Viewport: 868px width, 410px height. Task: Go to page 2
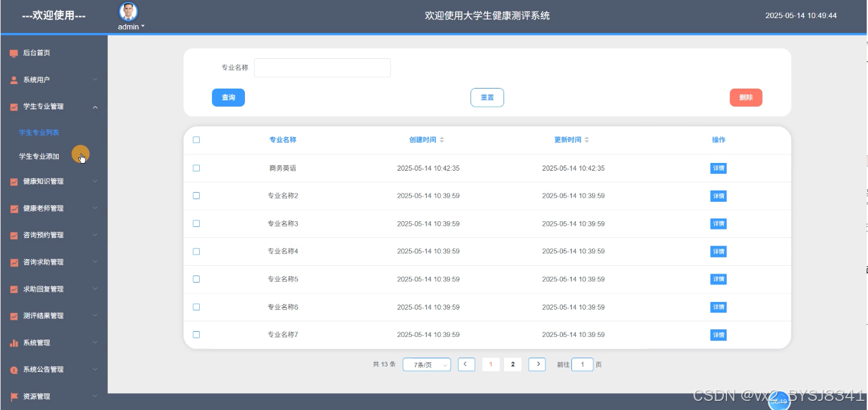[513, 365]
